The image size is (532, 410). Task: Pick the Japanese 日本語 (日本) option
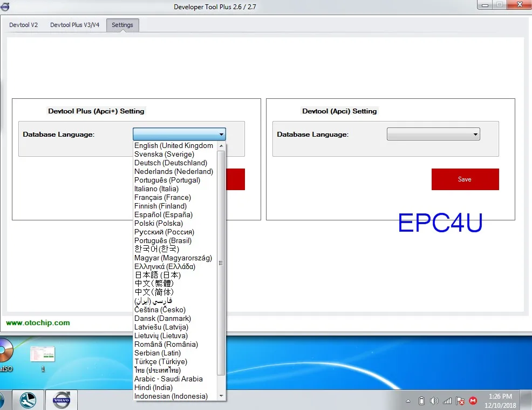175,275
